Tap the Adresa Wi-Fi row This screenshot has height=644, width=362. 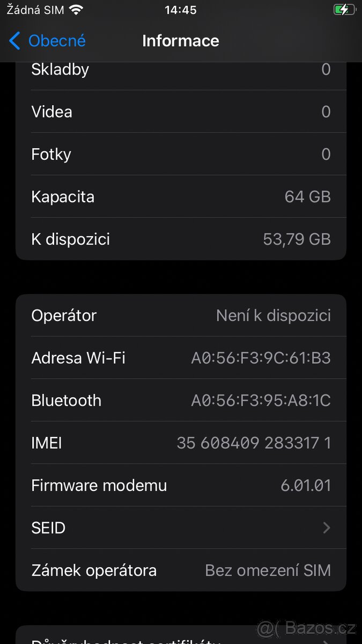[x=181, y=357]
